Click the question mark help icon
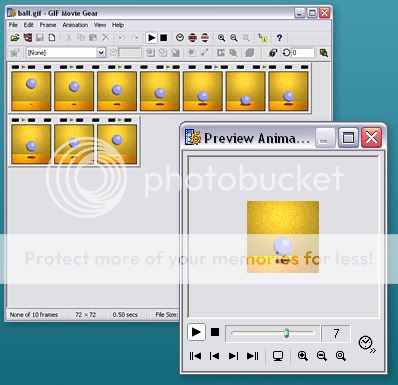Viewport: 398px width, 385px height. (x=279, y=38)
